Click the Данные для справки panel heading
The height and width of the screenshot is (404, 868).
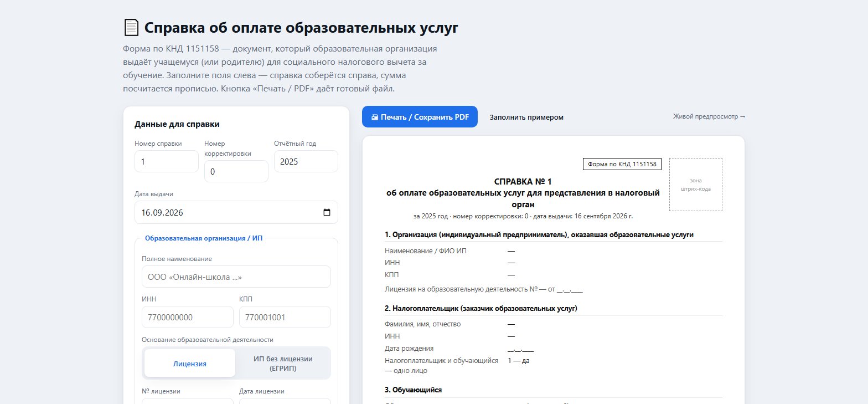[177, 124]
